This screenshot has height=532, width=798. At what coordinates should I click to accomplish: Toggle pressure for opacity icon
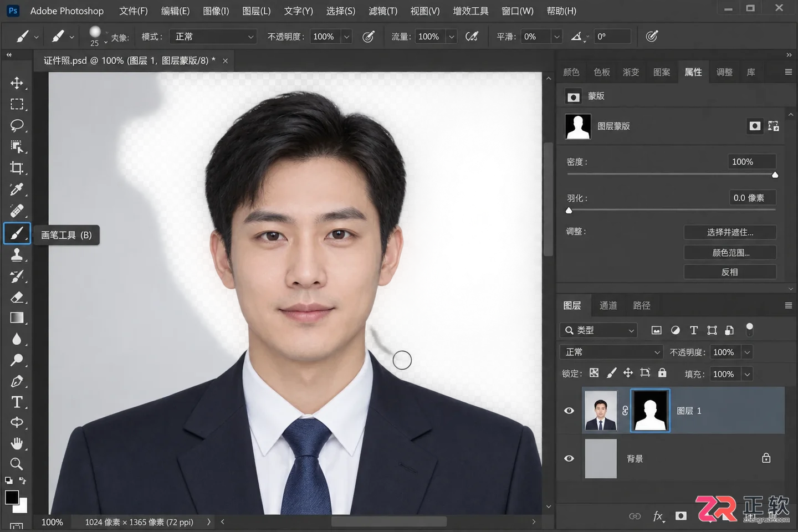369,37
